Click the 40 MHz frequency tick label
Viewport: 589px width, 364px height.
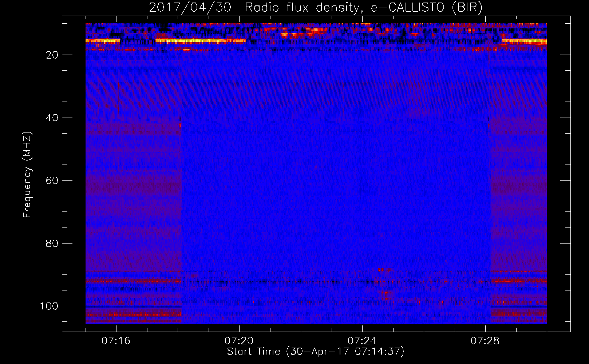[52, 118]
